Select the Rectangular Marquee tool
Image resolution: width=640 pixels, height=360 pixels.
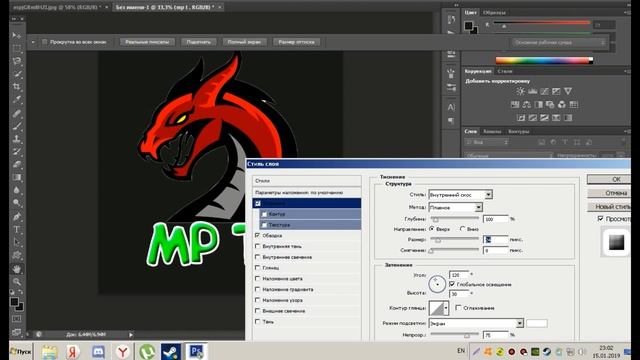pyautogui.click(x=17, y=49)
